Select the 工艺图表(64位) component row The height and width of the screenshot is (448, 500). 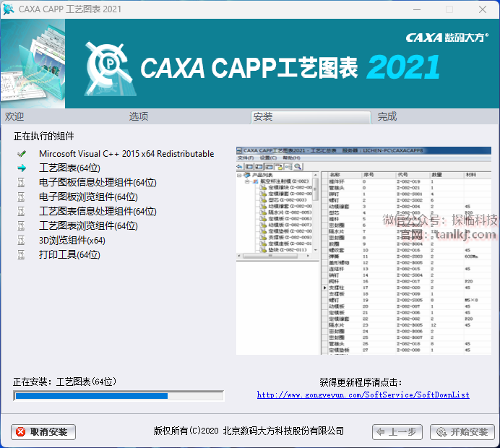click(69, 168)
